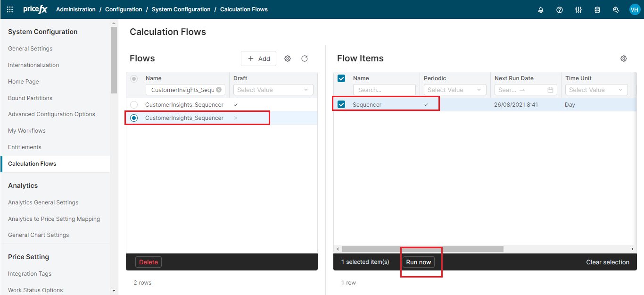644x295 pixels.
Task: Go to General Settings in sidebar
Action: (30, 49)
